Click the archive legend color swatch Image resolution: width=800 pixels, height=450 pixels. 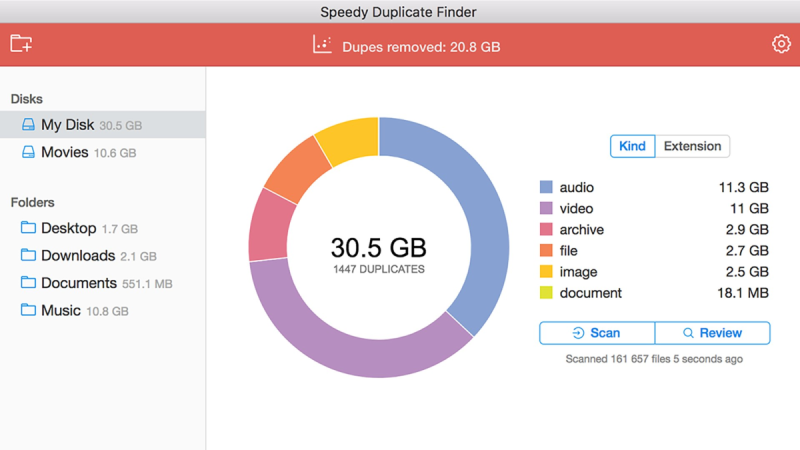point(546,229)
